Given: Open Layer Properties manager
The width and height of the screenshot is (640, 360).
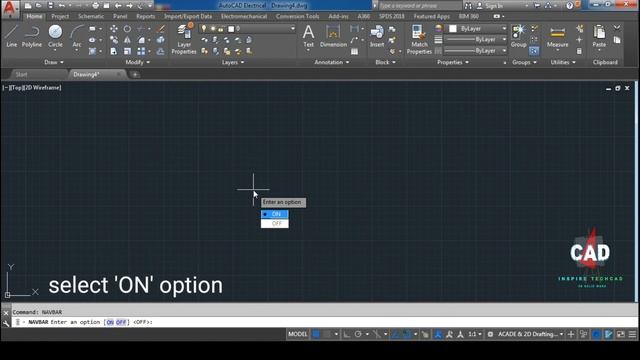Looking at the screenshot, I should coord(184,39).
